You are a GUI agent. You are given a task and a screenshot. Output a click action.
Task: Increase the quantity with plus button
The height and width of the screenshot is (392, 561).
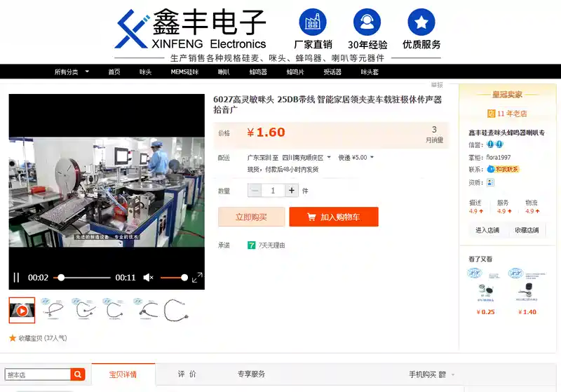292,191
